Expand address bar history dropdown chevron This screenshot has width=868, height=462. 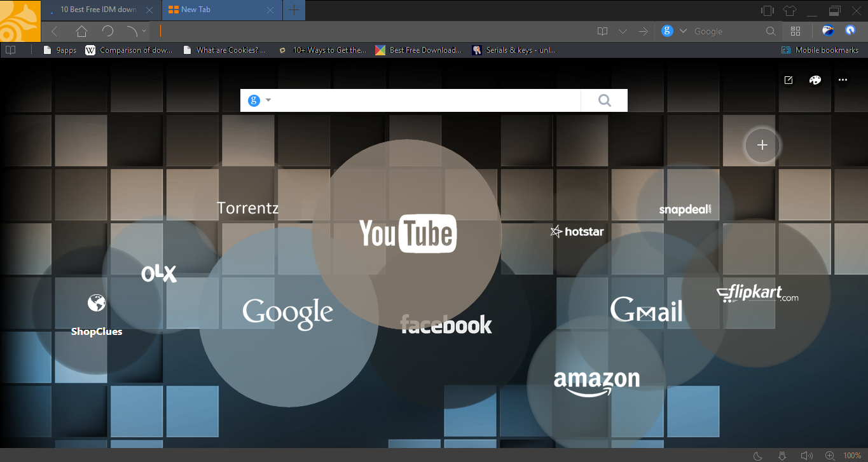(623, 31)
